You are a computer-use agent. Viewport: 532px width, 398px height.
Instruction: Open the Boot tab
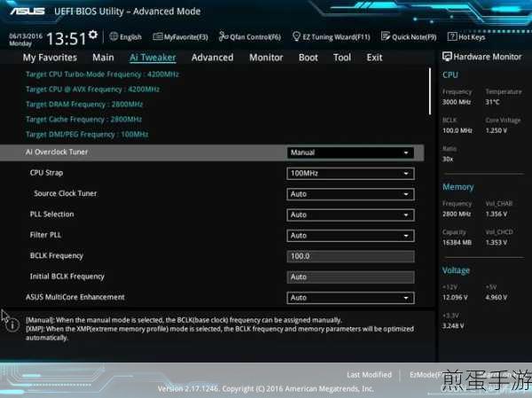pos(308,58)
